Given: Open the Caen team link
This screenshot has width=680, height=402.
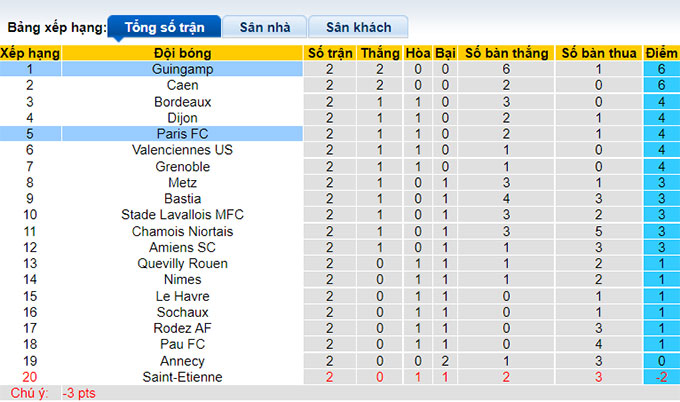Looking at the screenshot, I should (183, 86).
